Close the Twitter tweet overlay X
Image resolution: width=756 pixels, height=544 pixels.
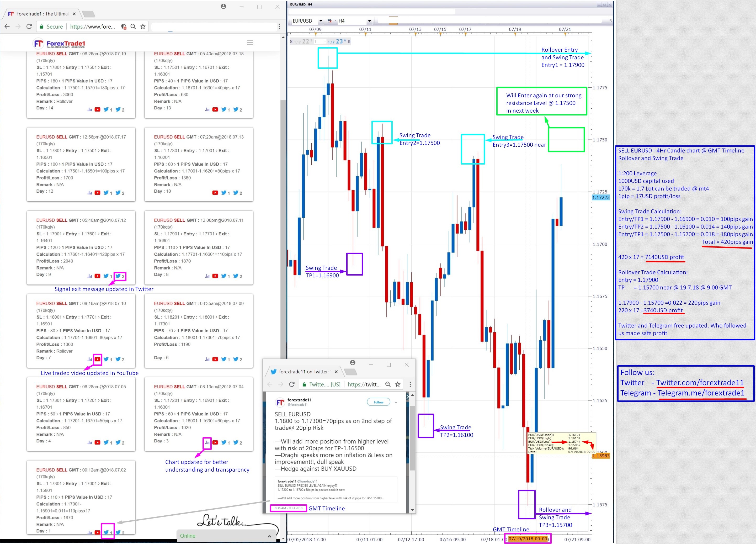pyautogui.click(x=407, y=397)
